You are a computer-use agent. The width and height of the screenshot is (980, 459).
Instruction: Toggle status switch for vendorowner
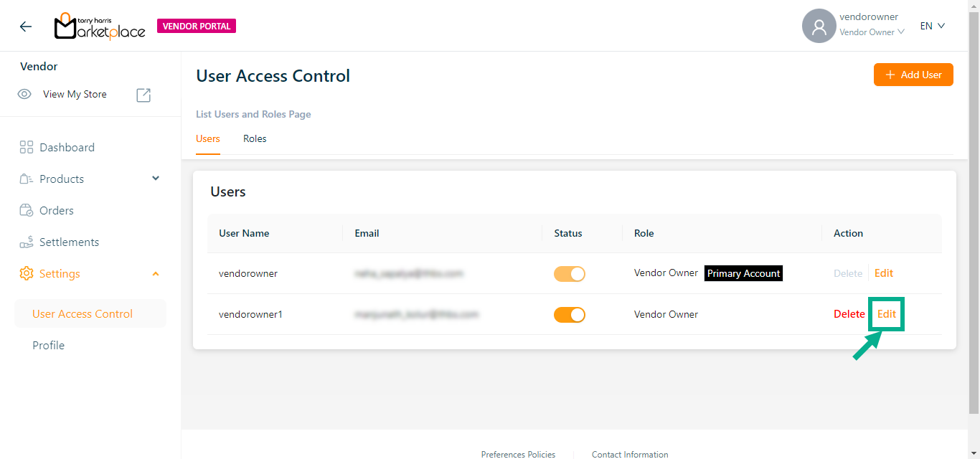pos(569,274)
